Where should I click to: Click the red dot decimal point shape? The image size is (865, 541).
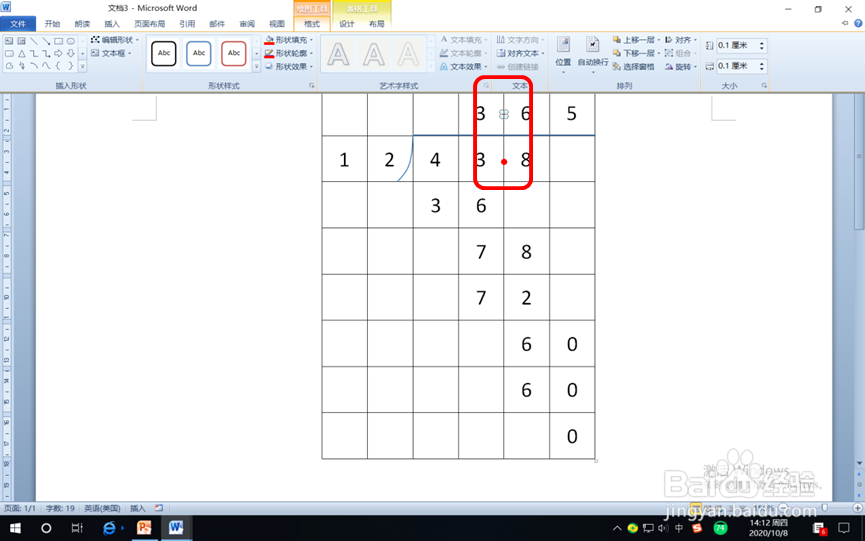504,162
